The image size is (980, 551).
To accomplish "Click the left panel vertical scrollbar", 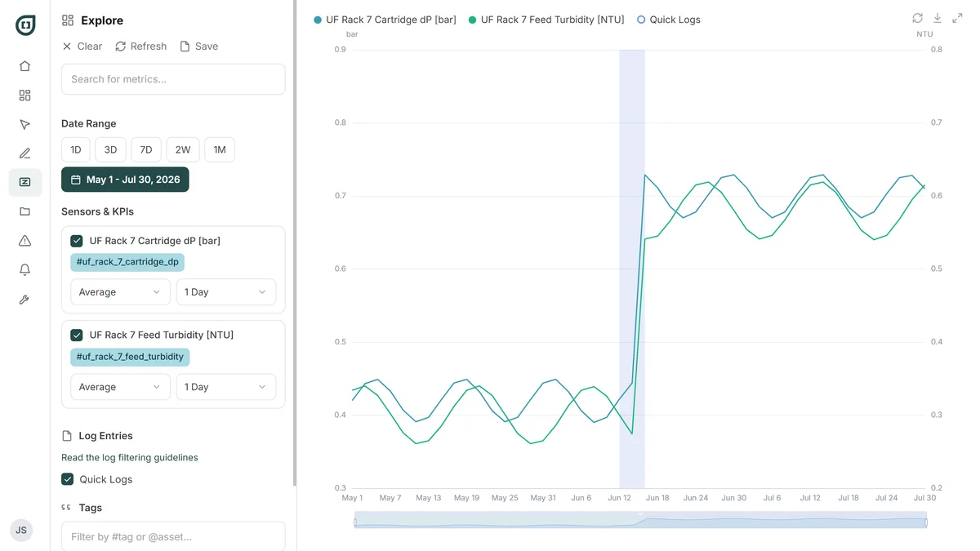I will pyautogui.click(x=294, y=243).
